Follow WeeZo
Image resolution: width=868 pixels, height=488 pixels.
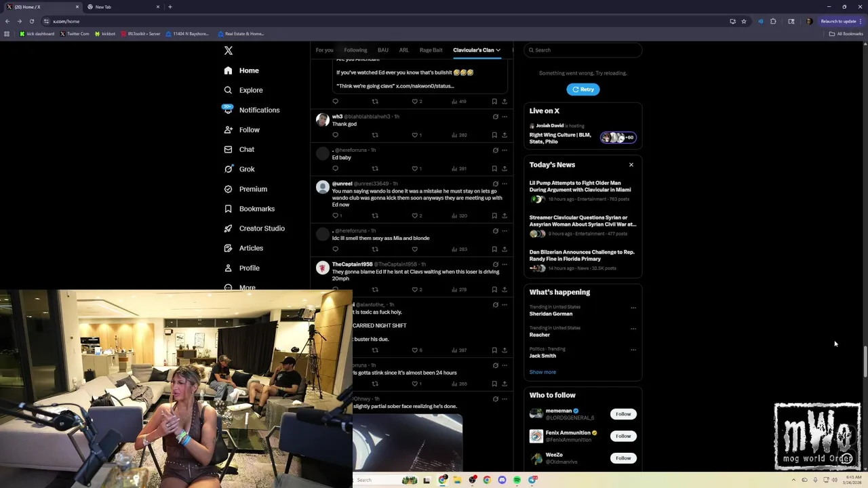pos(623,458)
